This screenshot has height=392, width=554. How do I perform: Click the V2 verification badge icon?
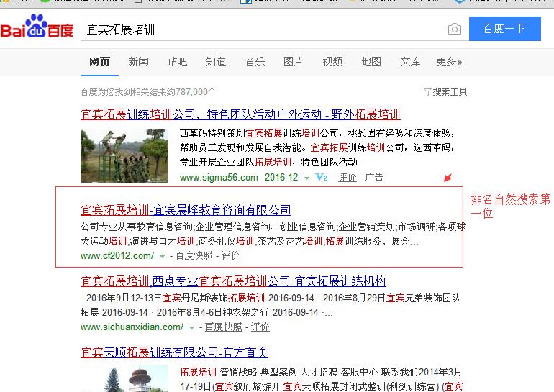pos(322,177)
